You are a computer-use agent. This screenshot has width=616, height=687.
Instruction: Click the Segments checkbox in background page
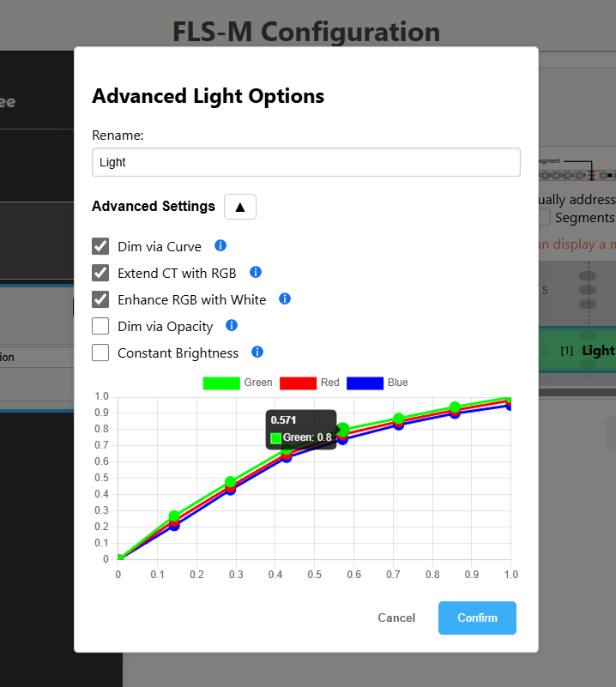[x=545, y=217]
